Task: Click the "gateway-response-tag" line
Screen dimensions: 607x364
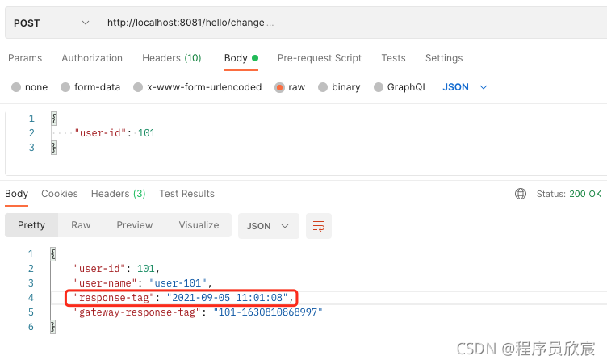Action: 198,312
